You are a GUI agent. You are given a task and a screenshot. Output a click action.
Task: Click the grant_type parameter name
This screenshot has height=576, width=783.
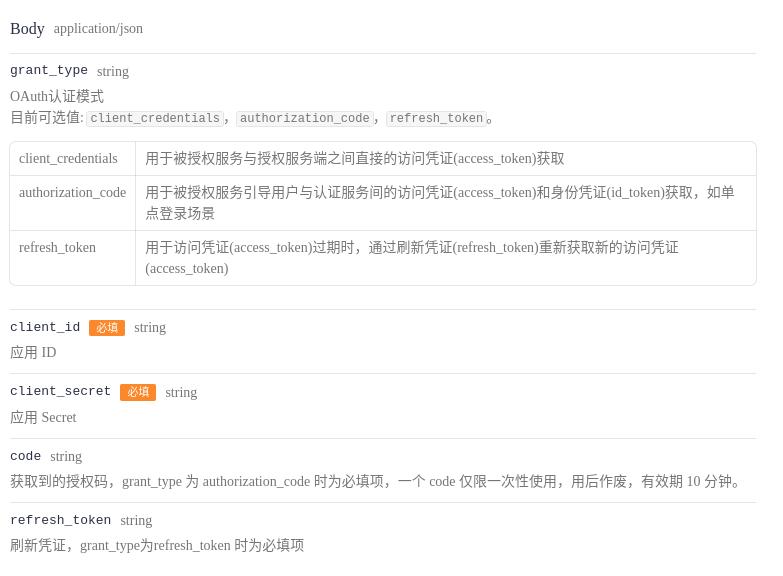pyautogui.click(x=49, y=71)
